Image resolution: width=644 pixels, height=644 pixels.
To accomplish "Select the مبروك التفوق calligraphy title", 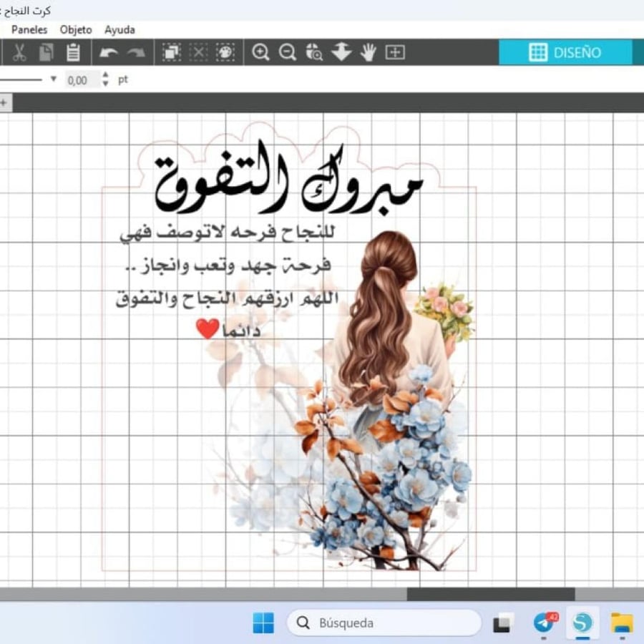I will click(288, 178).
